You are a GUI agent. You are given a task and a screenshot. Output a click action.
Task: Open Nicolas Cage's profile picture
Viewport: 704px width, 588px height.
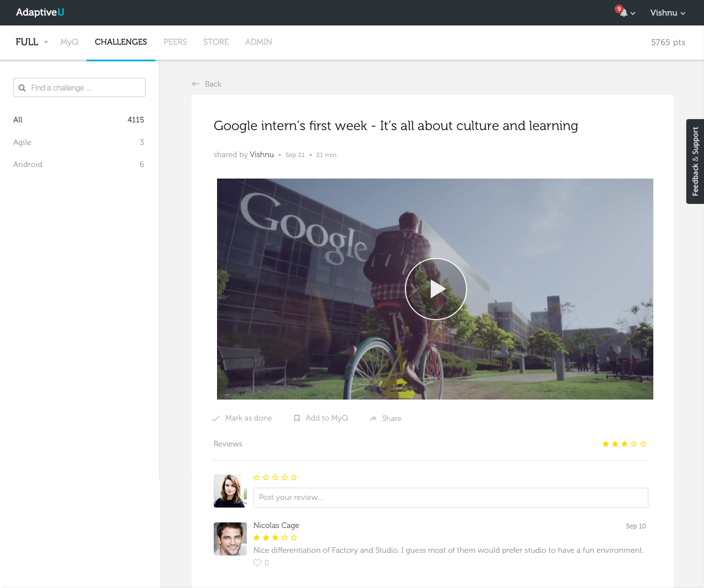(x=230, y=539)
